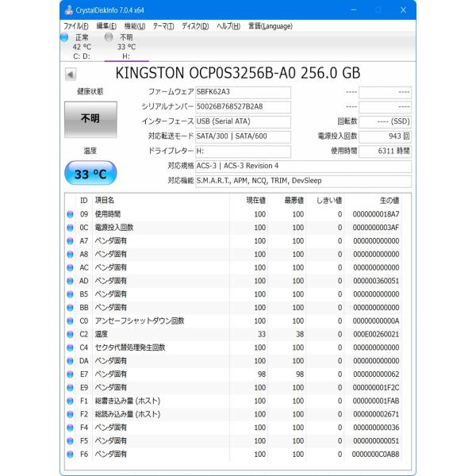Image resolution: width=476 pixels, height=476 pixels.
Task: Click the status orb of row C2 温度
Action: 70,335
